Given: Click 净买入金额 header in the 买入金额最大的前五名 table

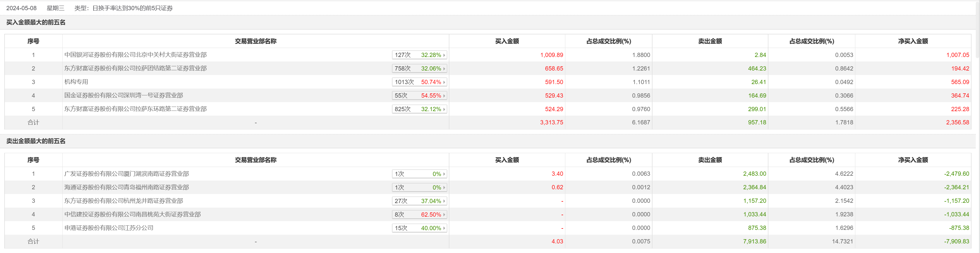Looking at the screenshot, I should point(913,41).
